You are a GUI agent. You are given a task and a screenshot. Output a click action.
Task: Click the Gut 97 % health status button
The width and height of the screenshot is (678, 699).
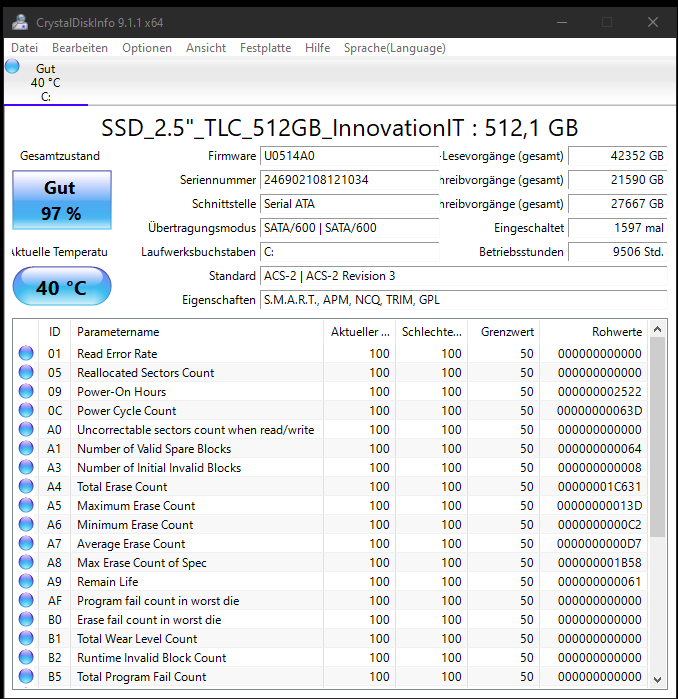point(62,200)
